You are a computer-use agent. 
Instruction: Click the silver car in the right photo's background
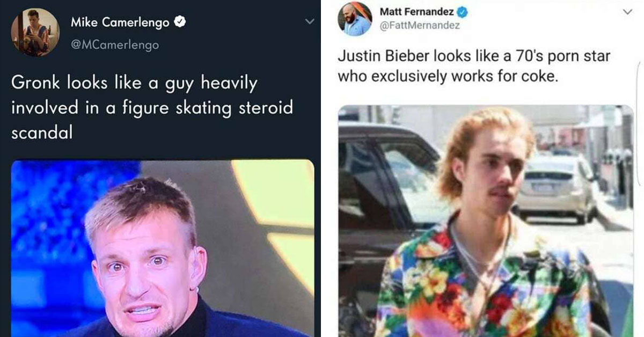tap(555, 188)
